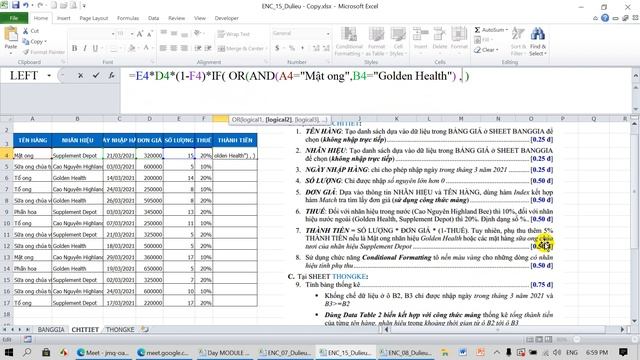This screenshot has width=640, height=360.
Task: Click the Name Box showing LEFT
Action: coord(24,76)
